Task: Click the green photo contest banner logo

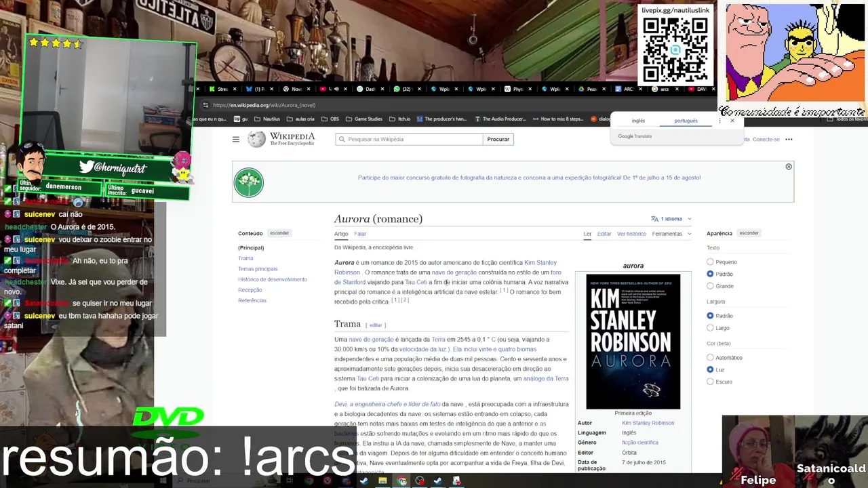Action: (x=249, y=182)
